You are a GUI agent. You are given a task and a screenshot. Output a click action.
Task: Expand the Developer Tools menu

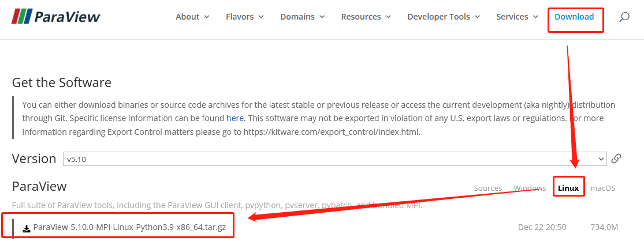point(444,17)
